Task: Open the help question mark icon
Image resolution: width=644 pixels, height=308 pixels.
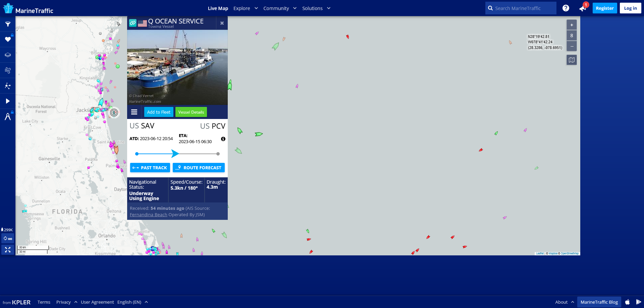Action: [x=566, y=8]
